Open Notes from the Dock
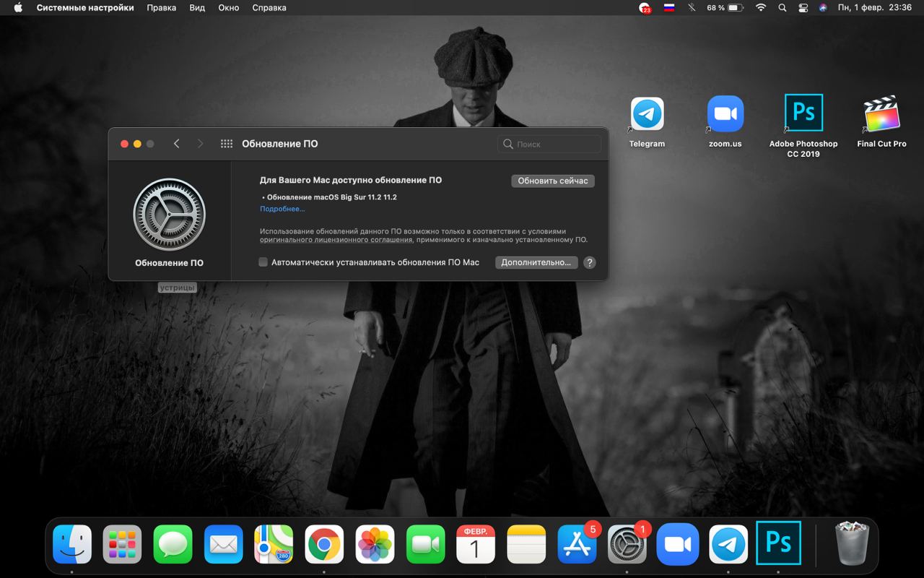The height and width of the screenshot is (578, 924). pyautogui.click(x=526, y=544)
